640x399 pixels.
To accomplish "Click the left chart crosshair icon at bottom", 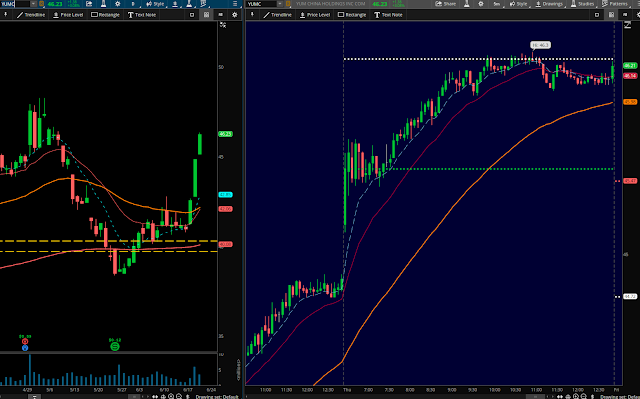I will (x=163, y=396).
